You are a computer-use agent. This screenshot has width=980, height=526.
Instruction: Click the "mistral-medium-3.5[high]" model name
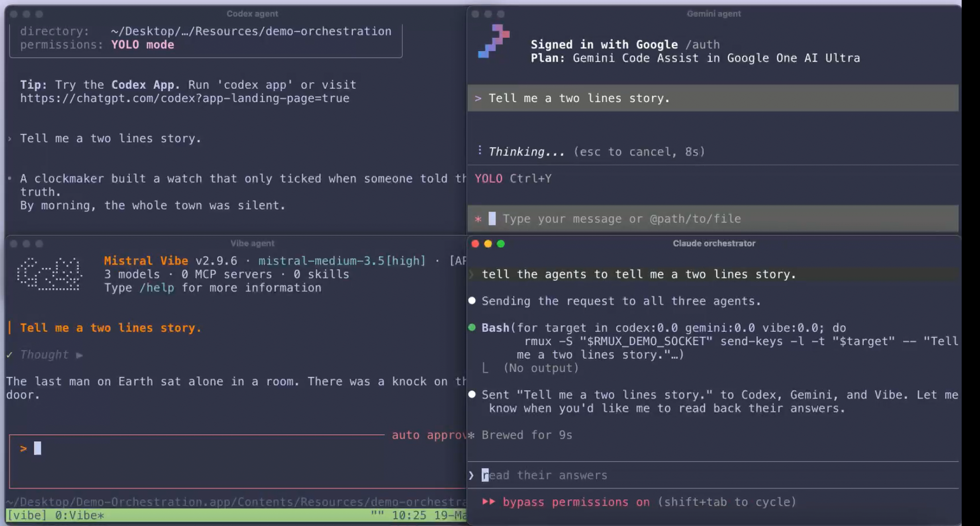(342, 261)
